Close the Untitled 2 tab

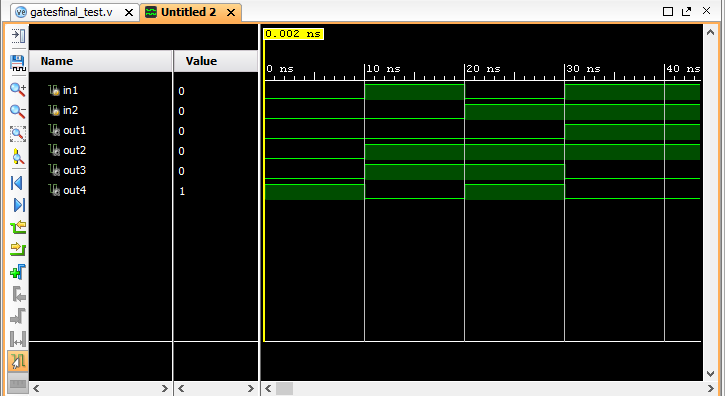pos(231,12)
